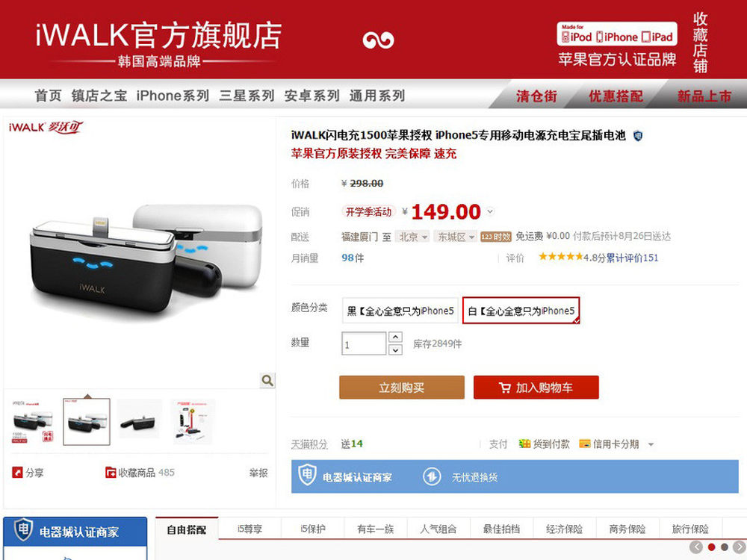Screen dimensions: 747x560
Task: Select the third product thumbnail image
Action: click(139, 421)
